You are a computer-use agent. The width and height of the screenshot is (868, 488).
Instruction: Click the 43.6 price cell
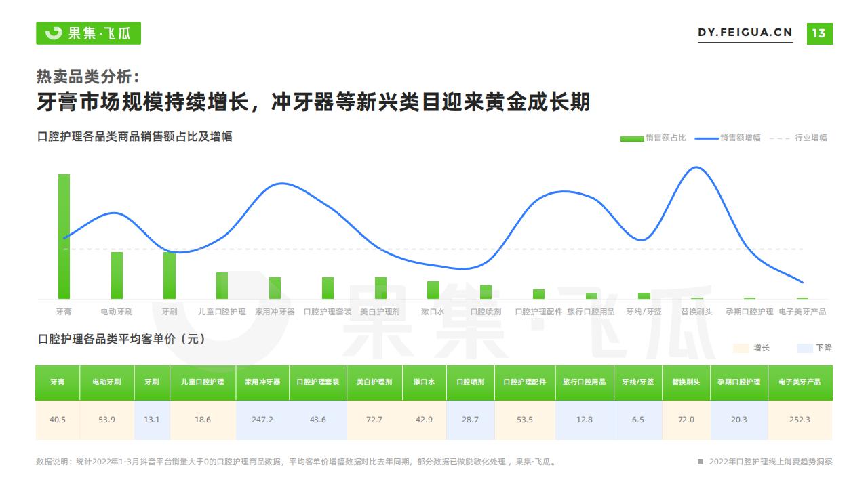tap(318, 420)
